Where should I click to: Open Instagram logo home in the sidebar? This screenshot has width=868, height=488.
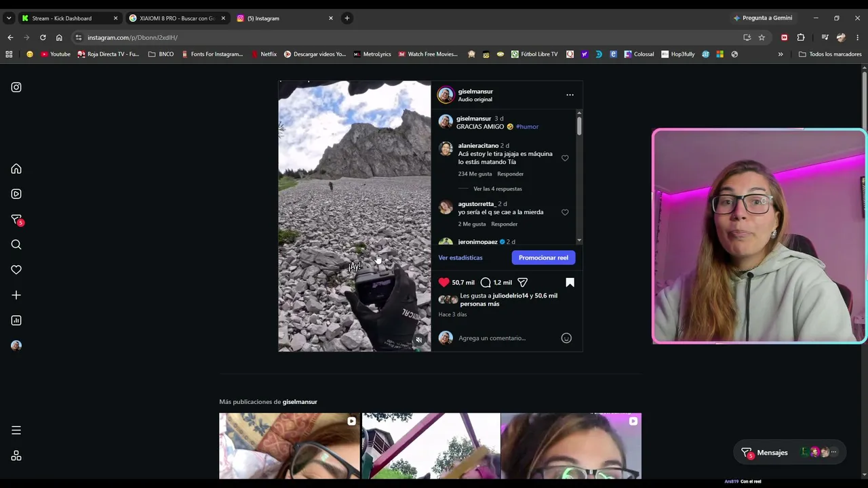[x=16, y=87]
